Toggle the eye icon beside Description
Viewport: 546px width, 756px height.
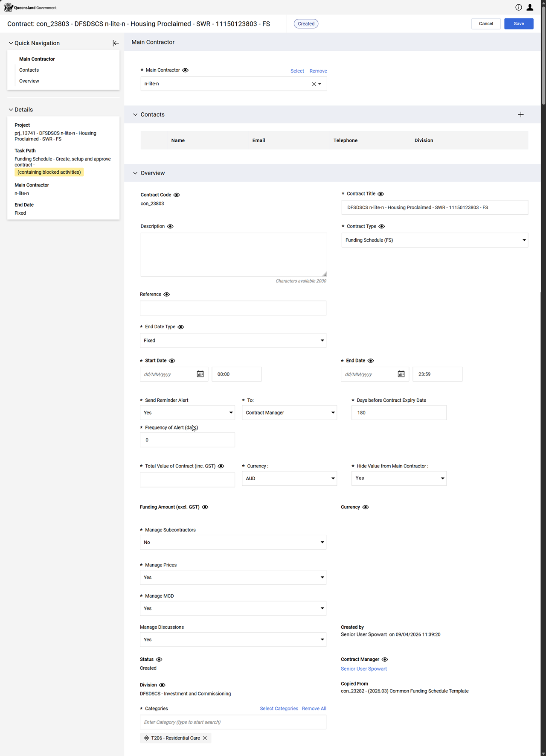[x=170, y=227]
